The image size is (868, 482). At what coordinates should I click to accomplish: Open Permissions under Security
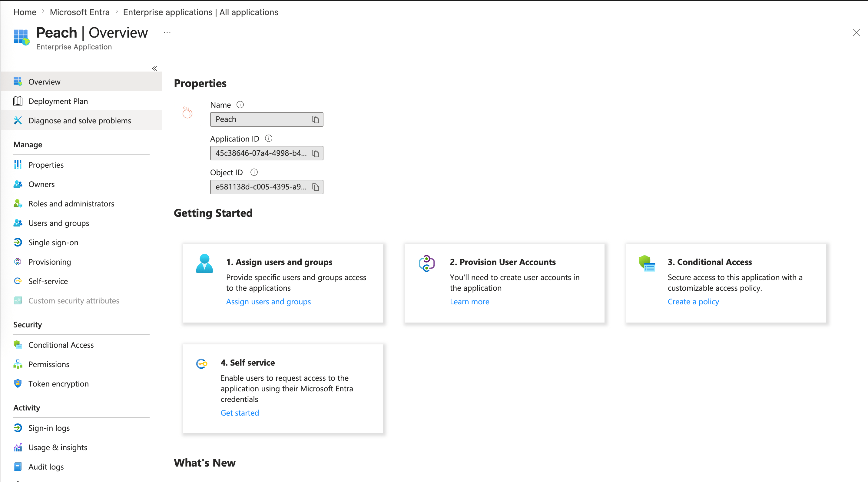point(81,364)
